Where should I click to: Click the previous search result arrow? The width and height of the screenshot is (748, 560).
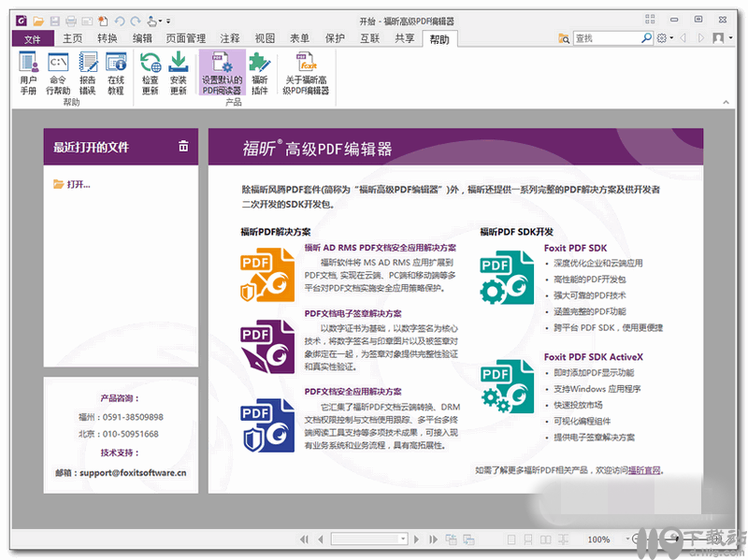pos(683,37)
